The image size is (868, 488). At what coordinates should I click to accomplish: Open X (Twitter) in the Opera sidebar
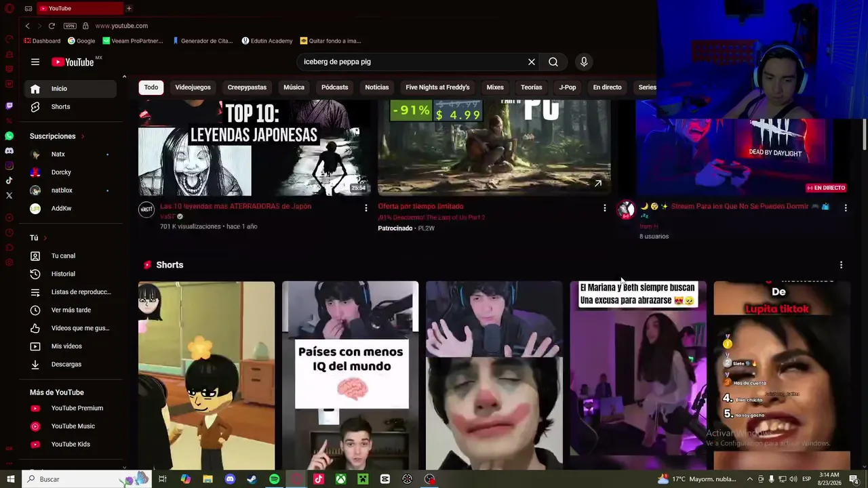click(x=9, y=195)
